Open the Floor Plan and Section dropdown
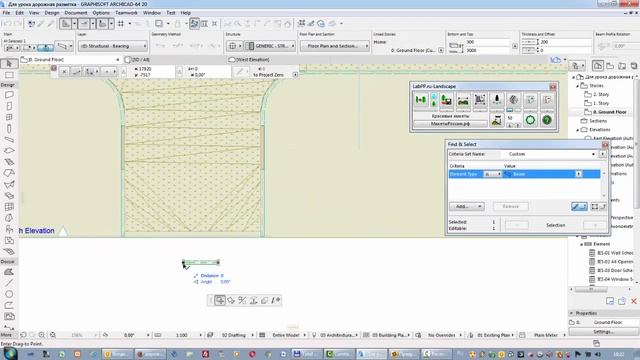Screen dimensions: 640x360 [x=334, y=46]
